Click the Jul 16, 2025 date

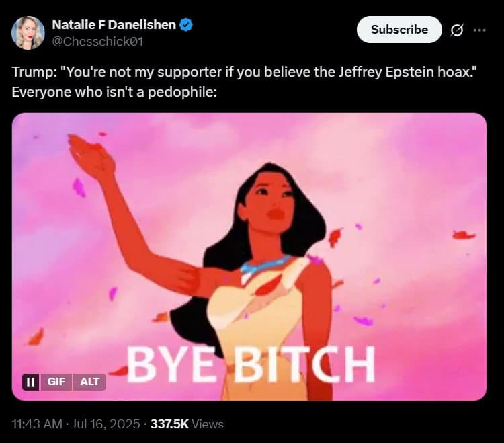pos(106,424)
